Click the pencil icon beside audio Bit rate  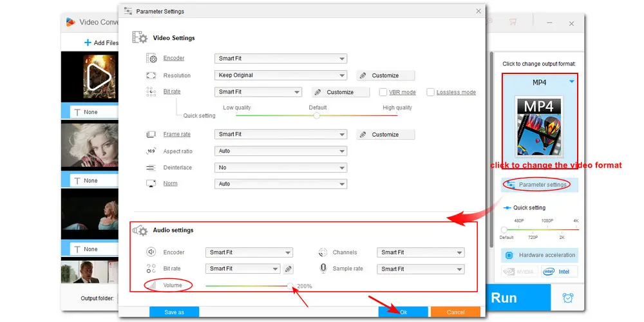tap(289, 269)
